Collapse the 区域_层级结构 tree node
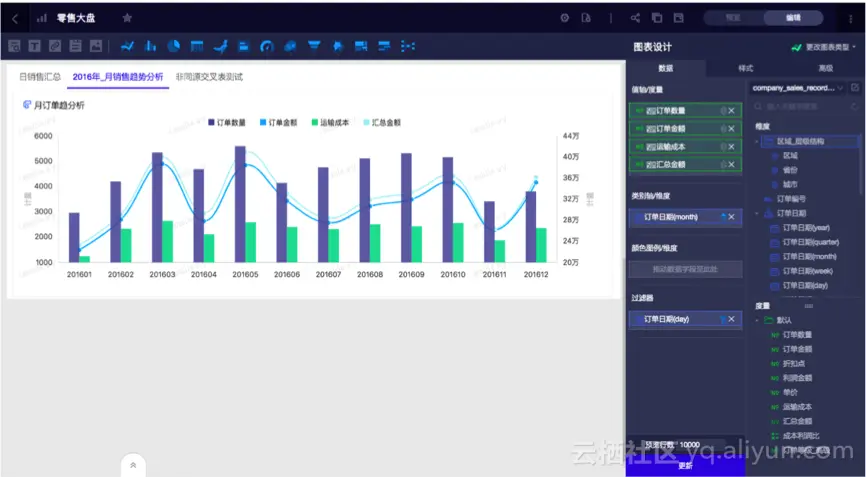 click(x=757, y=142)
